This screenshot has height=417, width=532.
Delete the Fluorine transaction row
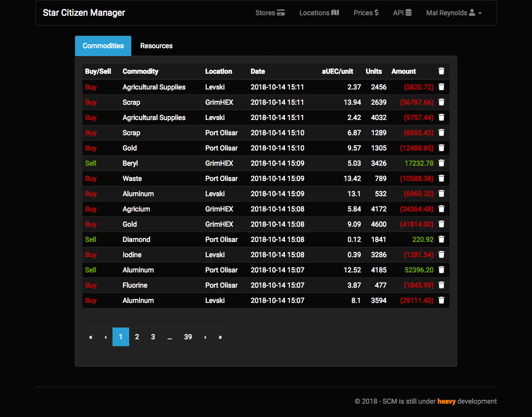click(x=441, y=285)
